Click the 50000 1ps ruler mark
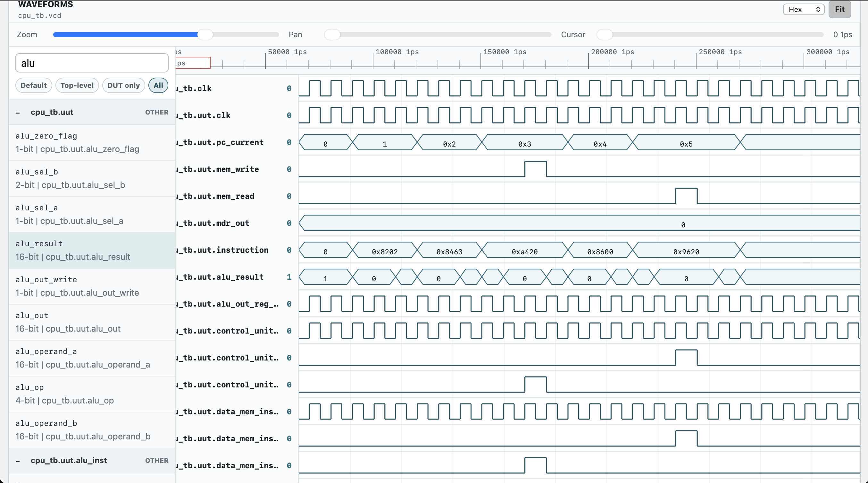868x483 pixels. click(x=287, y=52)
